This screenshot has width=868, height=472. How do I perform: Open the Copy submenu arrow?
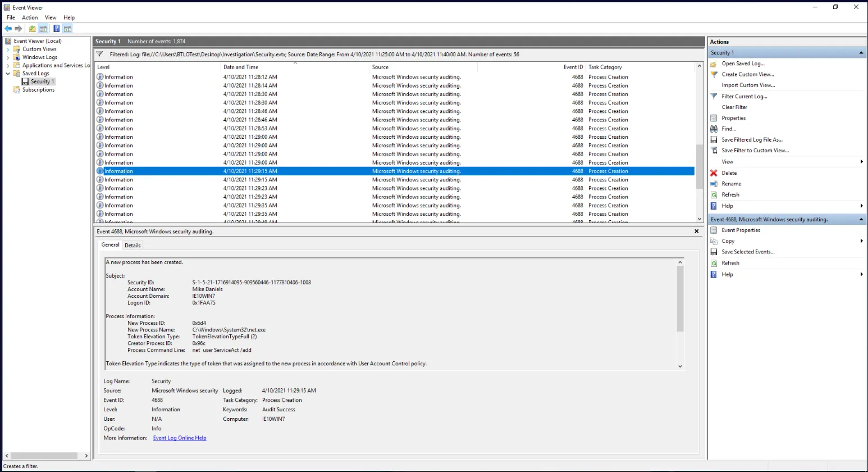(861, 241)
